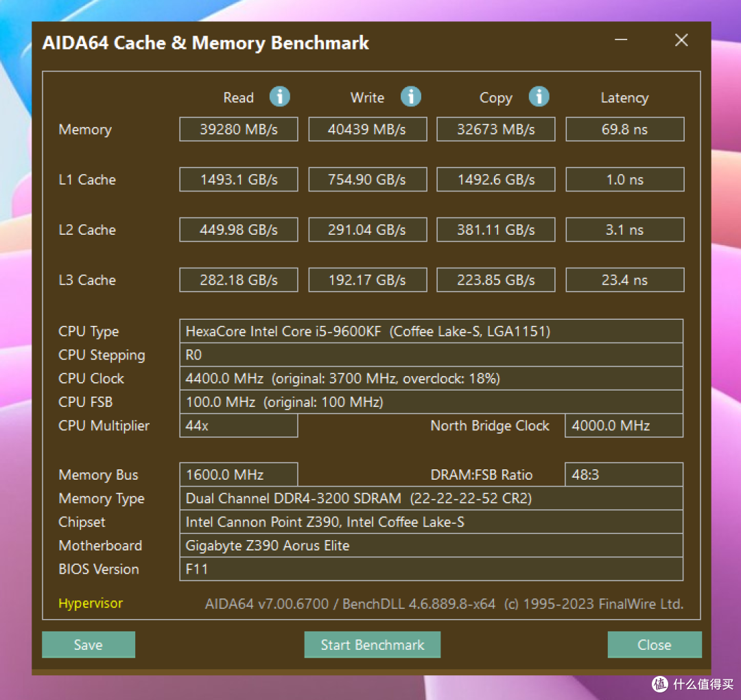Click BIOS Version field F11
741x700 pixels.
coord(431,569)
